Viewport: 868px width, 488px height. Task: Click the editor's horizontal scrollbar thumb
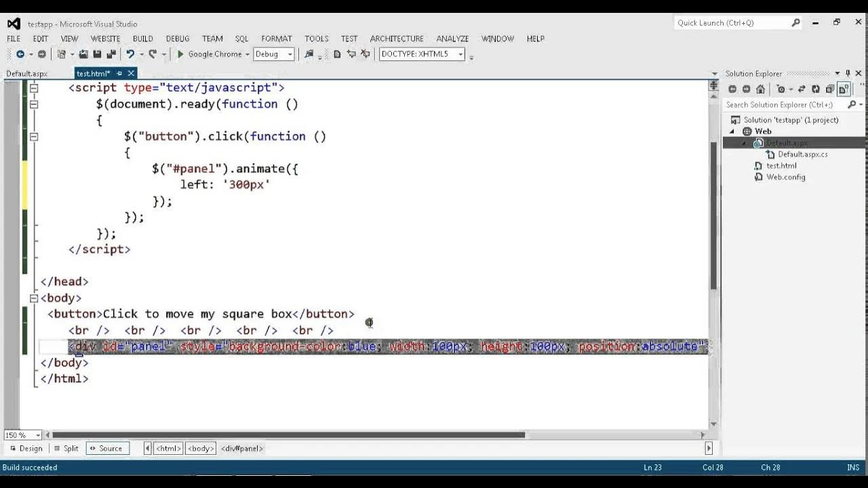[x=288, y=435]
